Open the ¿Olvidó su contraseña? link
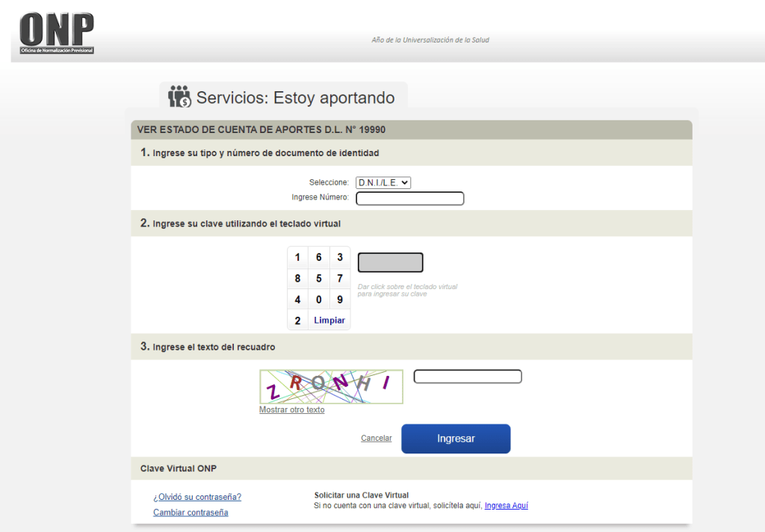Viewport: 765px width, 532px height. click(x=197, y=497)
